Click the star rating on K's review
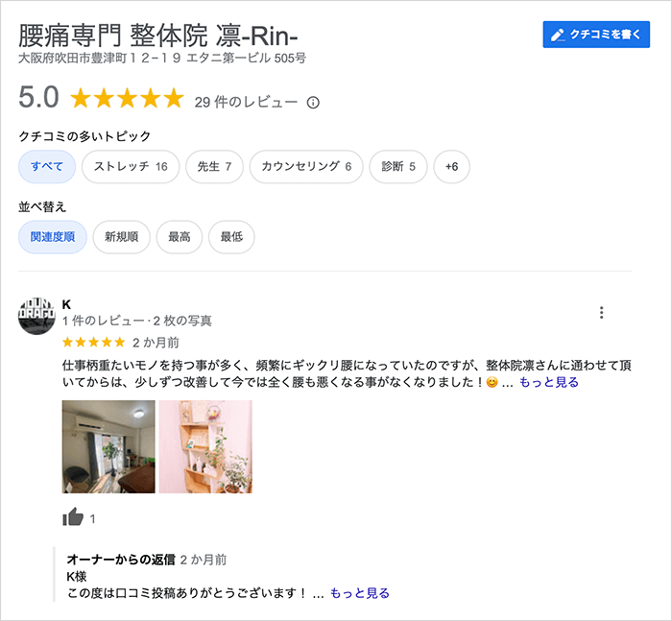This screenshot has width=672, height=621. [93, 342]
